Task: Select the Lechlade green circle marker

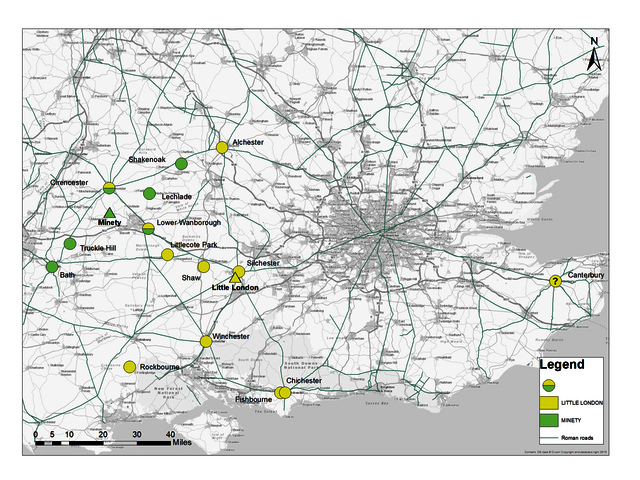Action: [x=148, y=193]
